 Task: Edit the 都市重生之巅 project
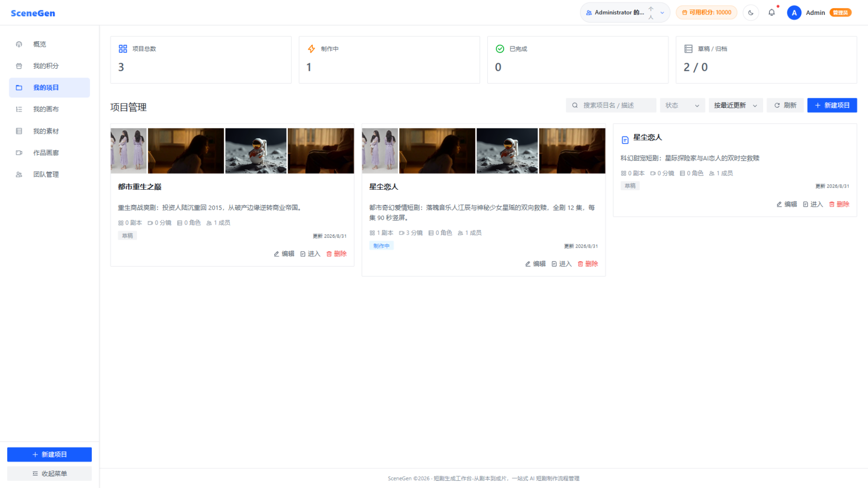coord(284,254)
